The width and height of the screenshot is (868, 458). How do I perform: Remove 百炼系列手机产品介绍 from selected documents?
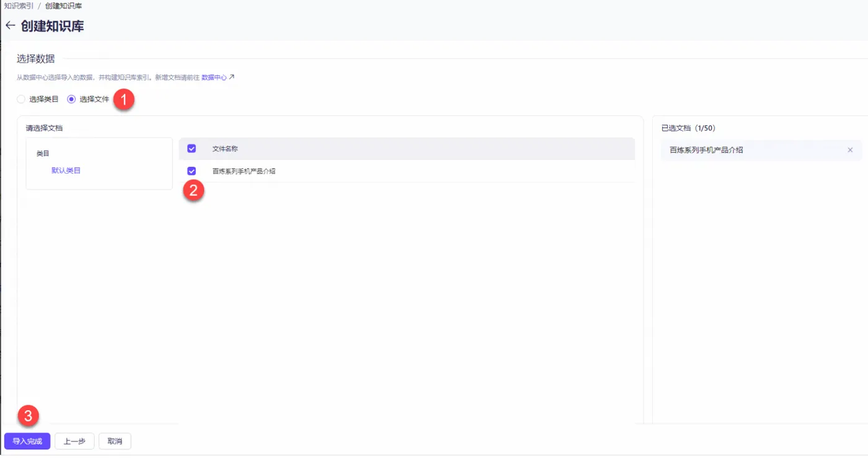click(x=850, y=150)
